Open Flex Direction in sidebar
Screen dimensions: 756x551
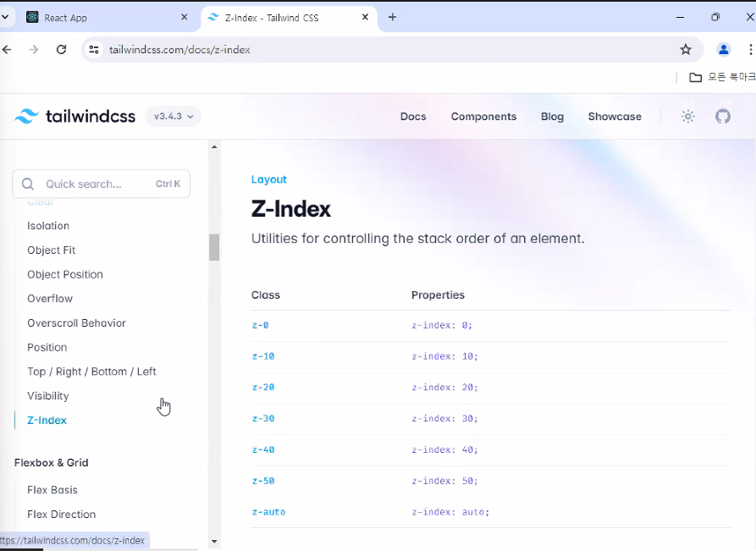[61, 515]
